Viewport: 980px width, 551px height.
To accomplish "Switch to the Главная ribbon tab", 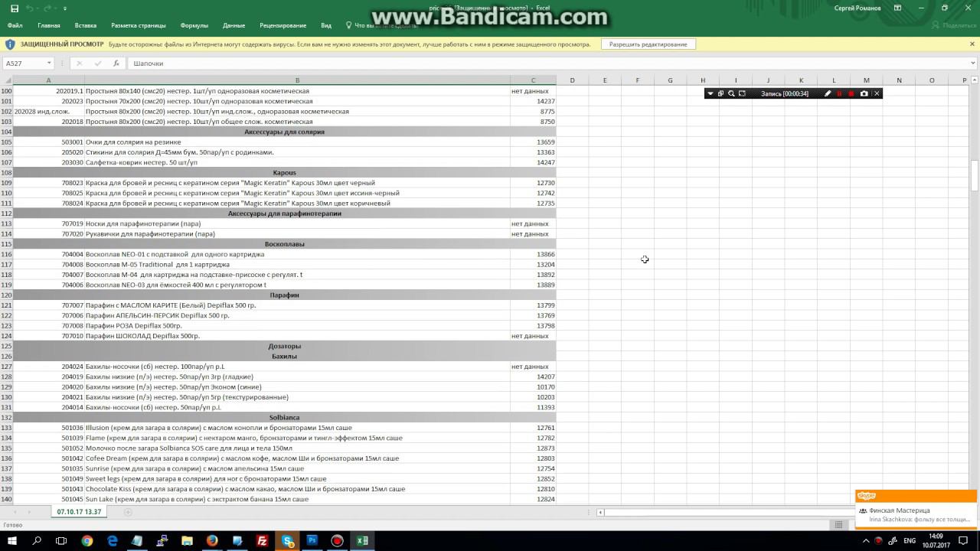I will (49, 25).
